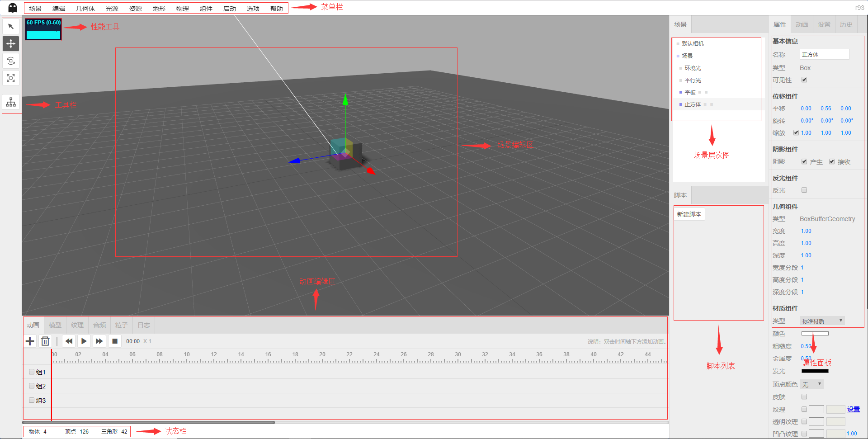Click the 名称 input field

tap(824, 55)
